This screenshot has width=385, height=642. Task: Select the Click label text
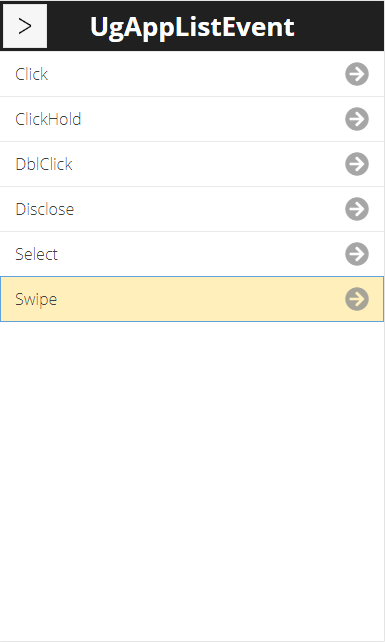pos(32,74)
